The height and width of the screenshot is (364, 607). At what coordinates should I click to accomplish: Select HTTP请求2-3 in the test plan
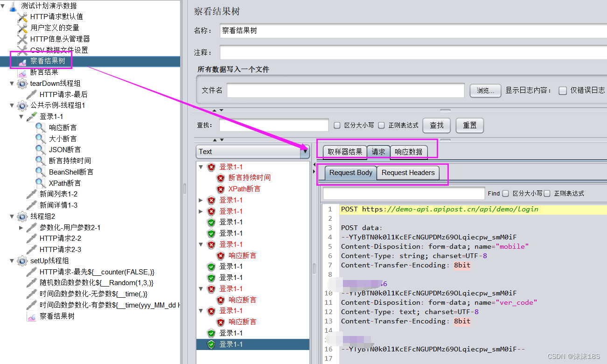click(x=60, y=249)
